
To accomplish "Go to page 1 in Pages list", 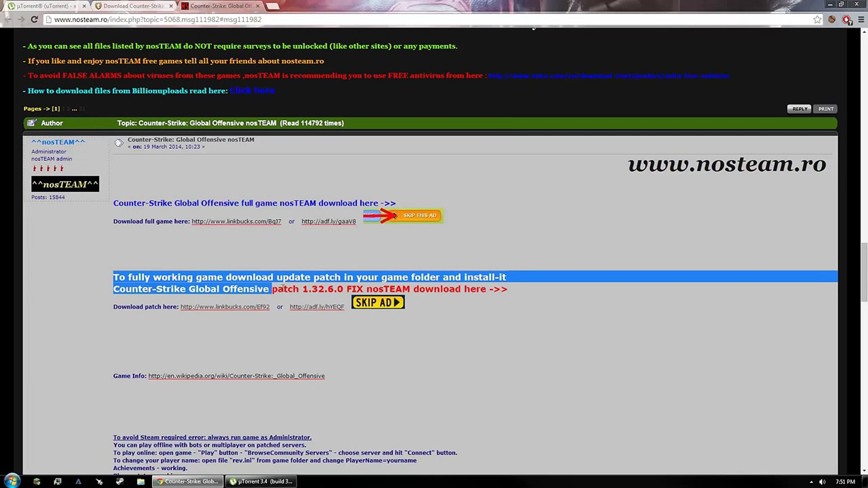I will [x=56, y=109].
